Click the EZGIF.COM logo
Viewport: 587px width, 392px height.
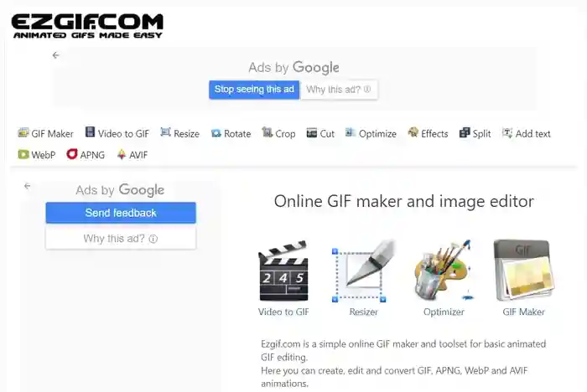click(x=87, y=26)
